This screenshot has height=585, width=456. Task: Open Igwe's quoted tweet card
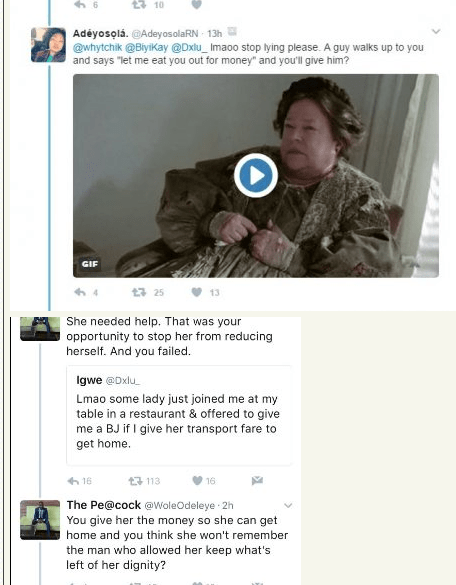[x=179, y=416]
